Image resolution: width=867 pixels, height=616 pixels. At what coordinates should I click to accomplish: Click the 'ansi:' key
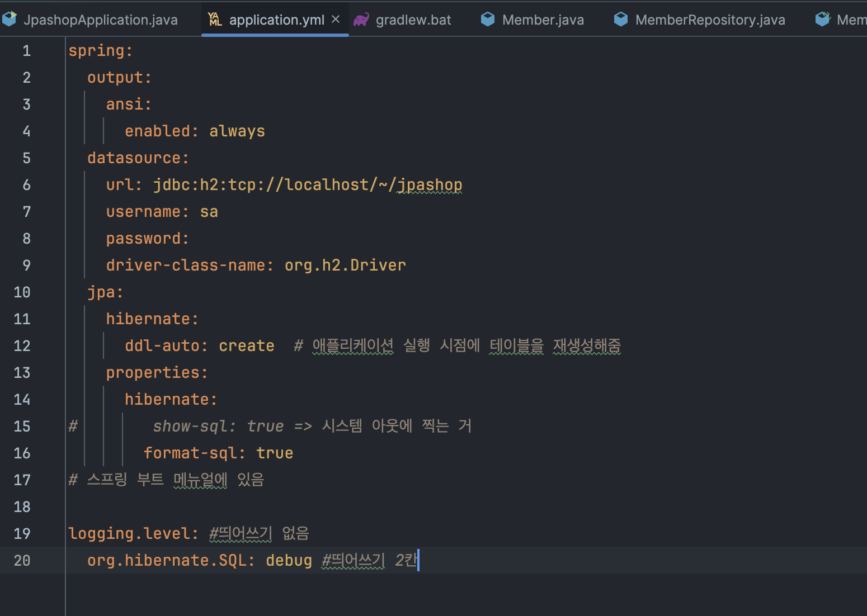[129, 105]
